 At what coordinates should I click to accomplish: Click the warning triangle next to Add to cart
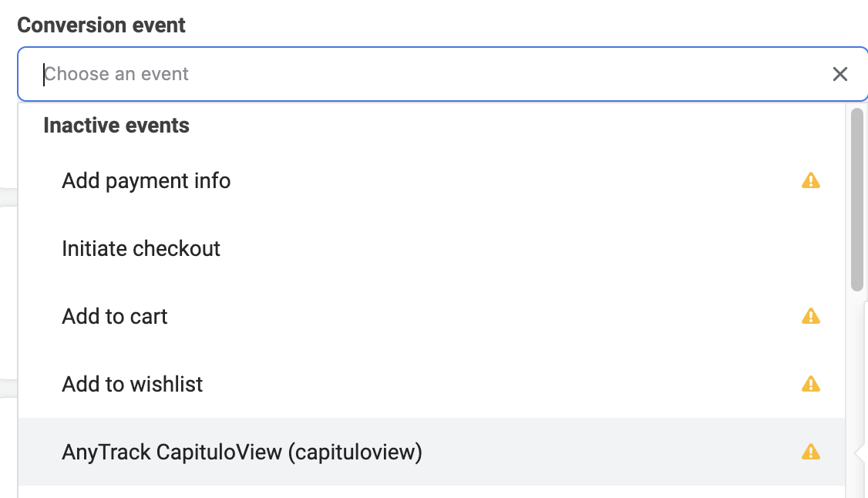(x=811, y=316)
